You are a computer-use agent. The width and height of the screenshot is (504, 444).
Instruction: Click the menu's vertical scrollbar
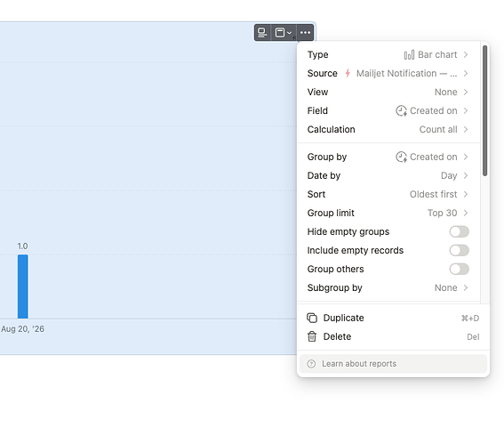coord(484,110)
